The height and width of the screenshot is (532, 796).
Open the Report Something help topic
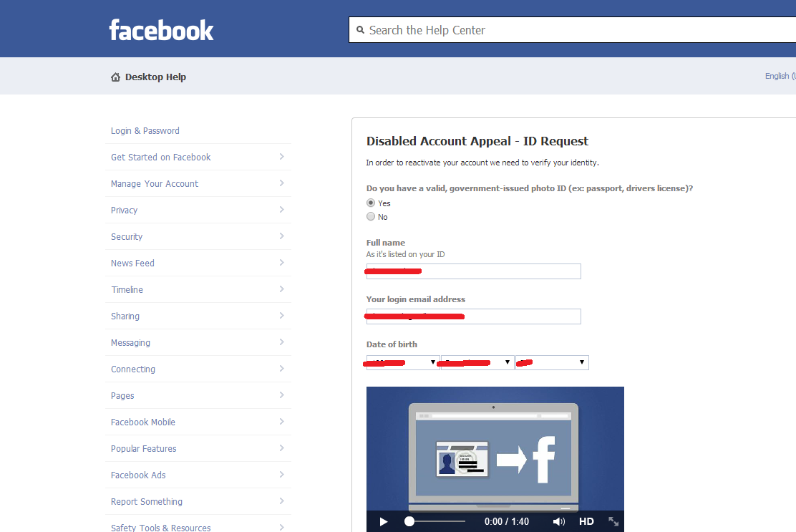point(147,501)
